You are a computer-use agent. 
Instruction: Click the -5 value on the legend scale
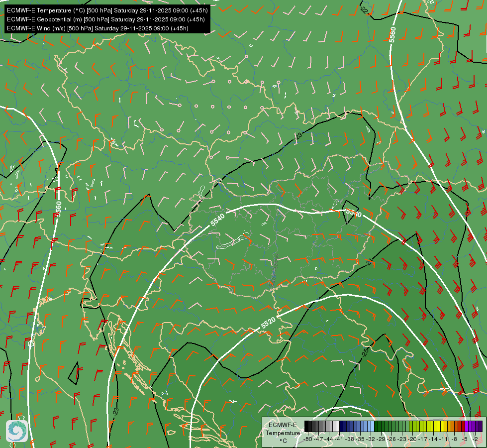click(x=465, y=439)
